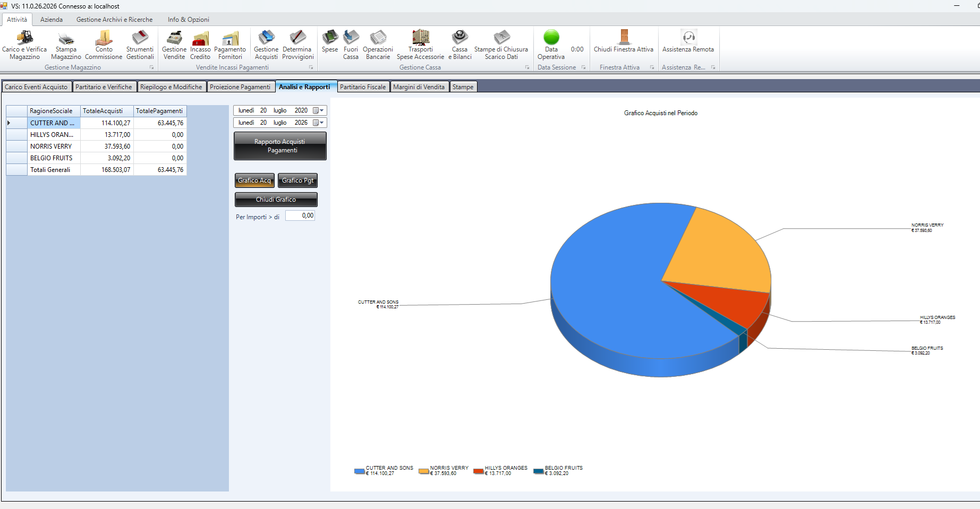The height and width of the screenshot is (509, 980).
Task: Open the Trasporti Spese Accessorie icon
Action: point(421,37)
